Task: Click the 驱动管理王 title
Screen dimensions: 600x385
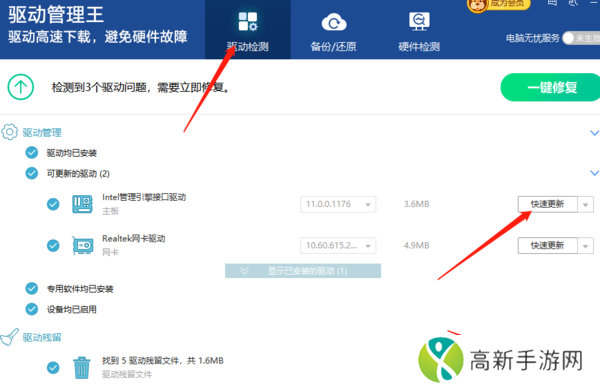Action: pyautogui.click(x=56, y=14)
